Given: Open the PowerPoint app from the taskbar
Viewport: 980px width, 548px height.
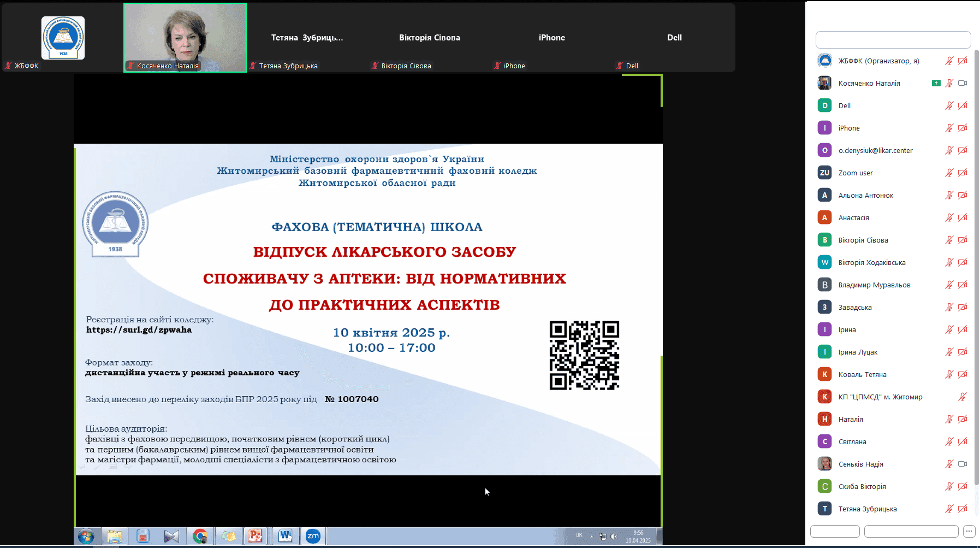Looking at the screenshot, I should pos(255,536).
